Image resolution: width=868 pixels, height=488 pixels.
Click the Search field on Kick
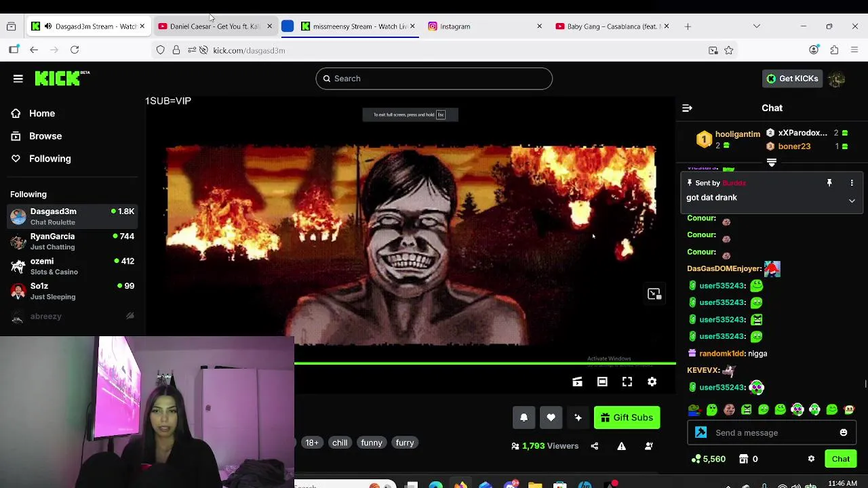pos(434,79)
